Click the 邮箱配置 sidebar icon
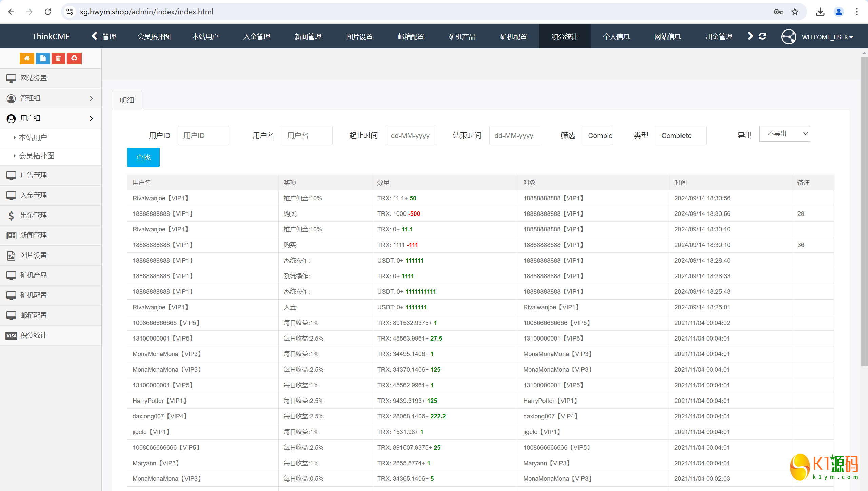Image resolution: width=868 pixels, height=491 pixels. 12,315
